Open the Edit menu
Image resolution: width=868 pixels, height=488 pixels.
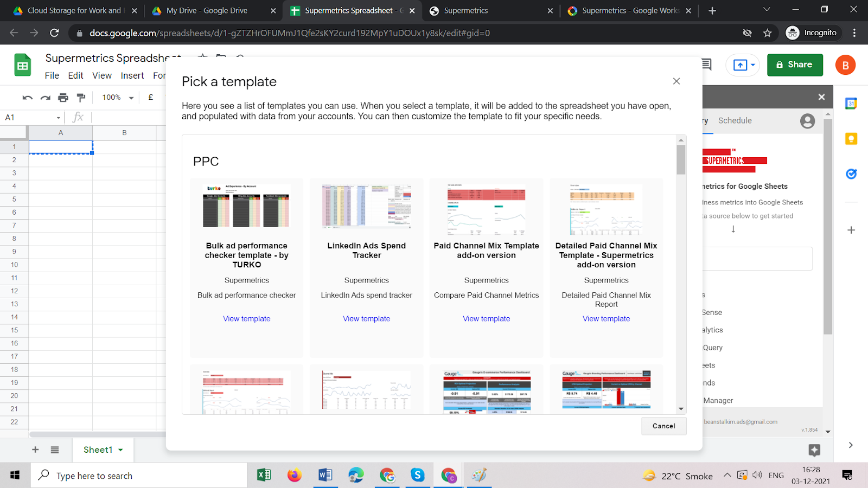[x=75, y=75]
